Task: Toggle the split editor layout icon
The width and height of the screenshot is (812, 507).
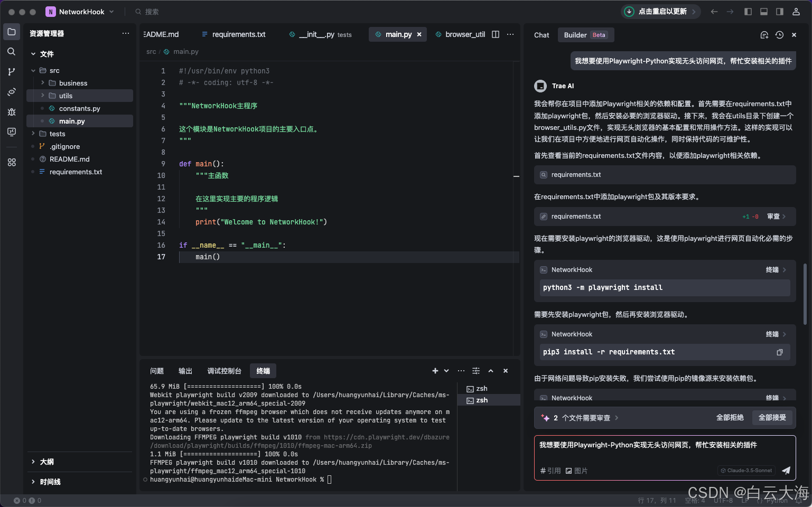Action: [495, 34]
